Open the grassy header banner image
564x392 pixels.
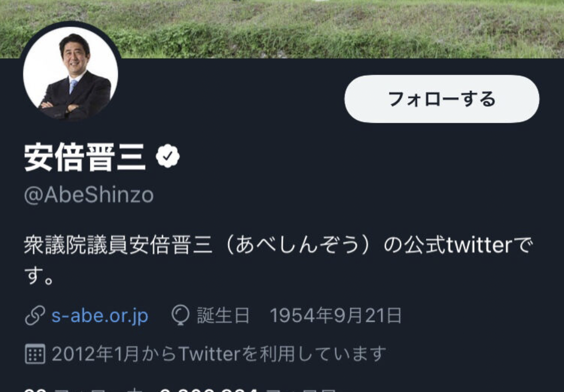click(282, 29)
